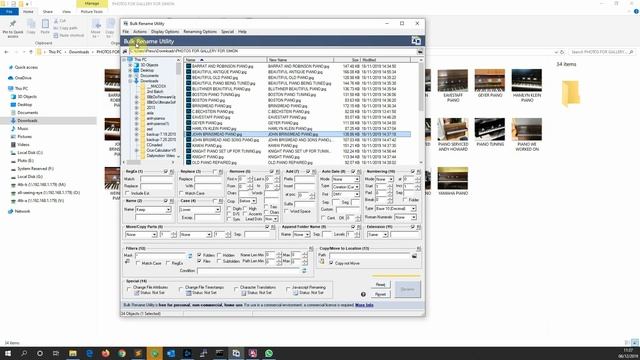The width and height of the screenshot is (640, 360).
Task: Click the Revert button
Action: point(380,294)
